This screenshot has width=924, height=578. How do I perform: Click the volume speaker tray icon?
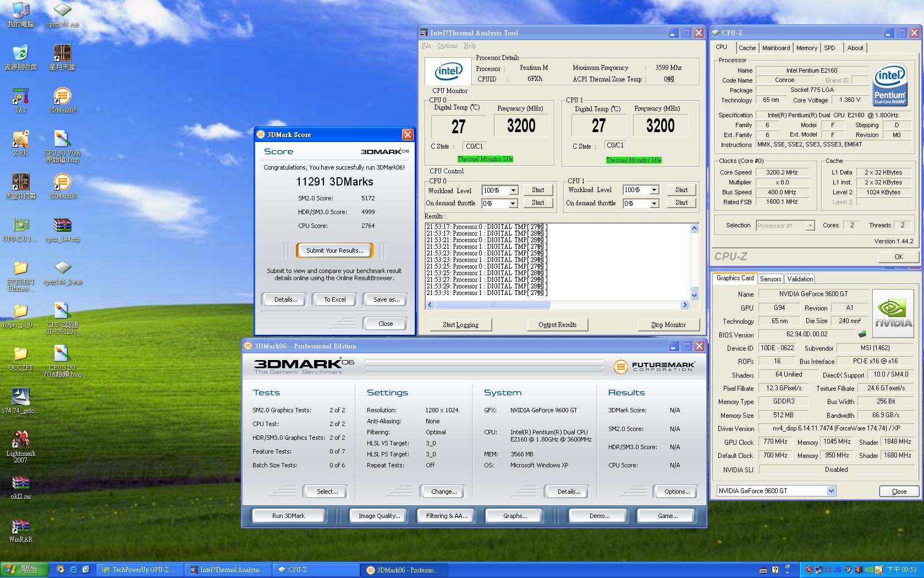(x=859, y=570)
